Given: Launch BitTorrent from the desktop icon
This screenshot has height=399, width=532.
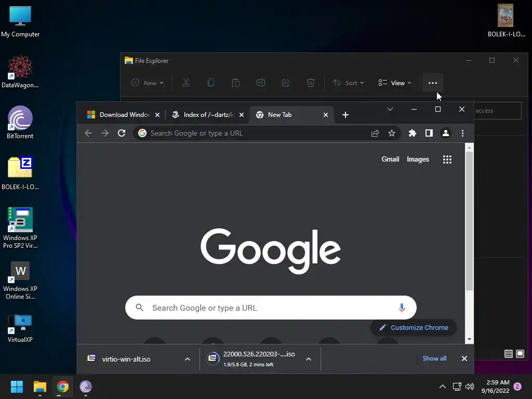Looking at the screenshot, I should tap(20, 123).
